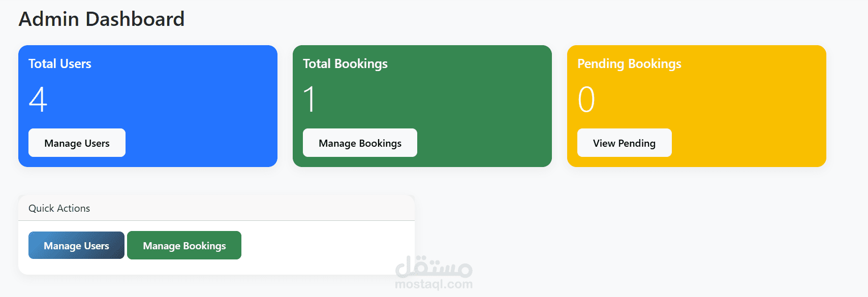The width and height of the screenshot is (868, 297).
Task: Click Manage Users button in blue card
Action: [x=77, y=143]
